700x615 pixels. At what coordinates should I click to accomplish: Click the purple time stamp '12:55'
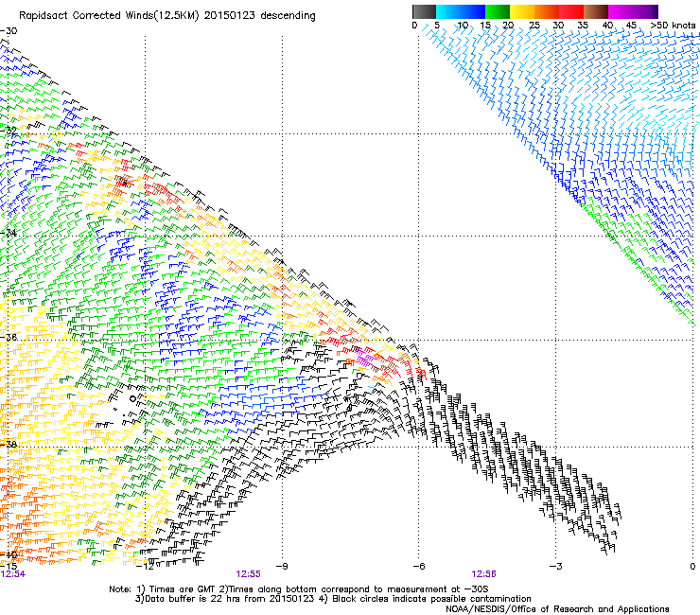pyautogui.click(x=248, y=574)
